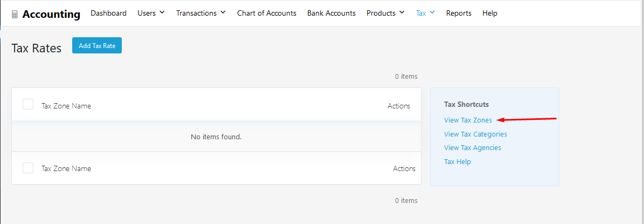Open the Dashboard menu item
This screenshot has width=644, height=224.
[x=108, y=13]
